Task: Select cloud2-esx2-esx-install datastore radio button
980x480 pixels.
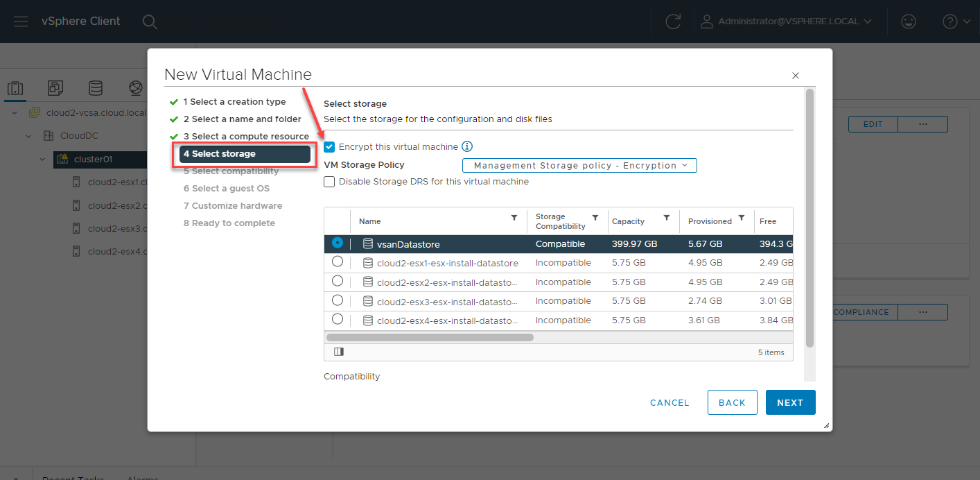Action: coord(338,281)
